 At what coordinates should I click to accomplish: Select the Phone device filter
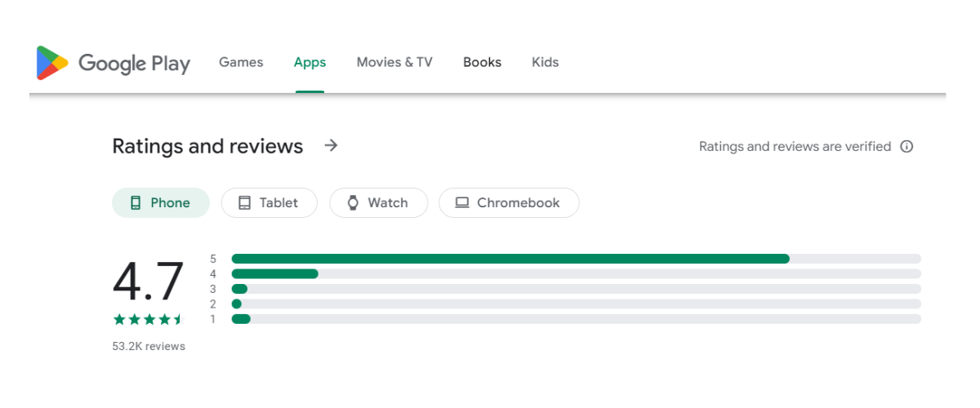(161, 203)
